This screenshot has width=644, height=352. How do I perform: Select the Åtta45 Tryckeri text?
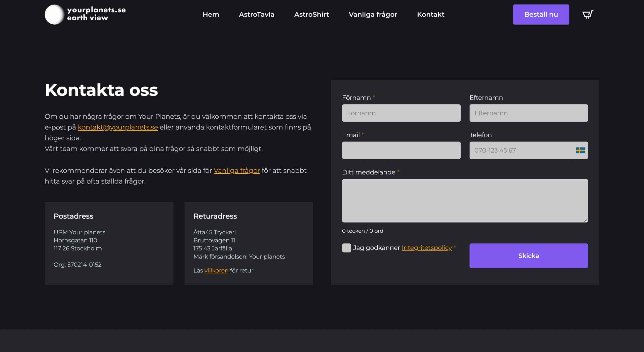(x=215, y=232)
